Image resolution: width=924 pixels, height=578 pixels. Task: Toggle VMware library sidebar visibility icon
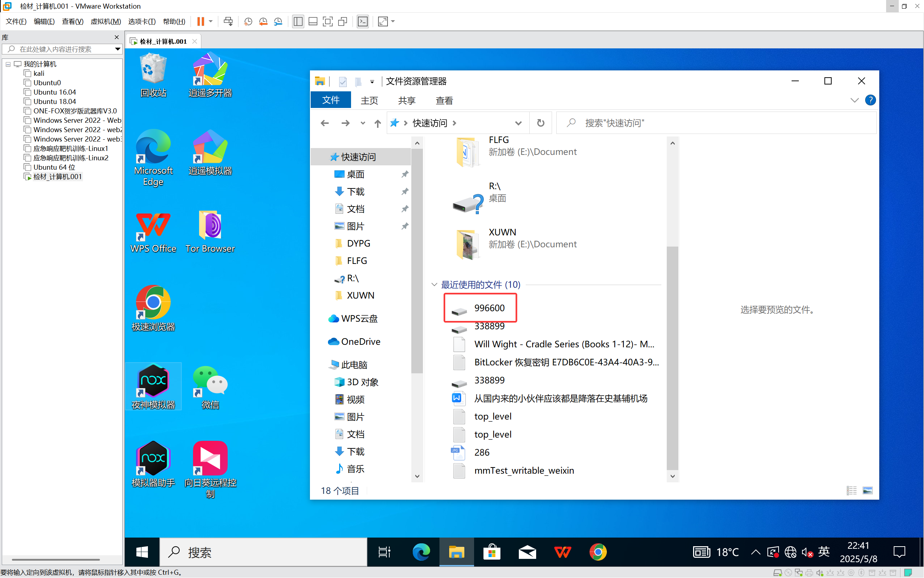(x=298, y=21)
